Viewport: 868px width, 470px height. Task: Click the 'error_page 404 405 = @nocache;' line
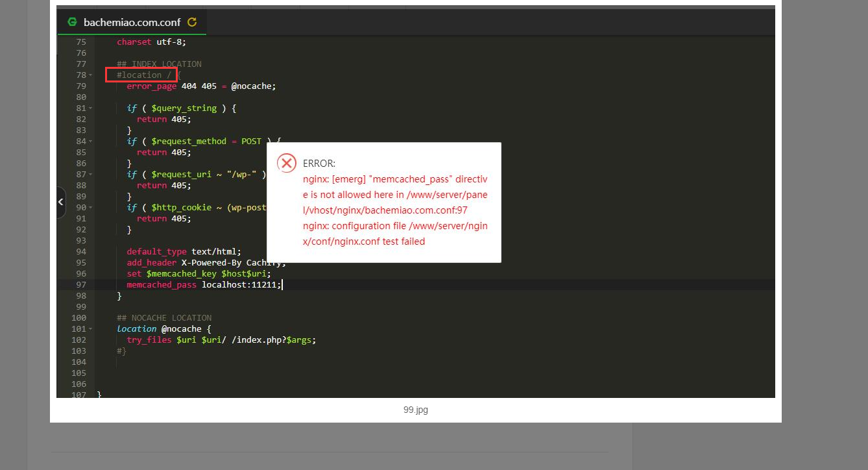pyautogui.click(x=201, y=86)
